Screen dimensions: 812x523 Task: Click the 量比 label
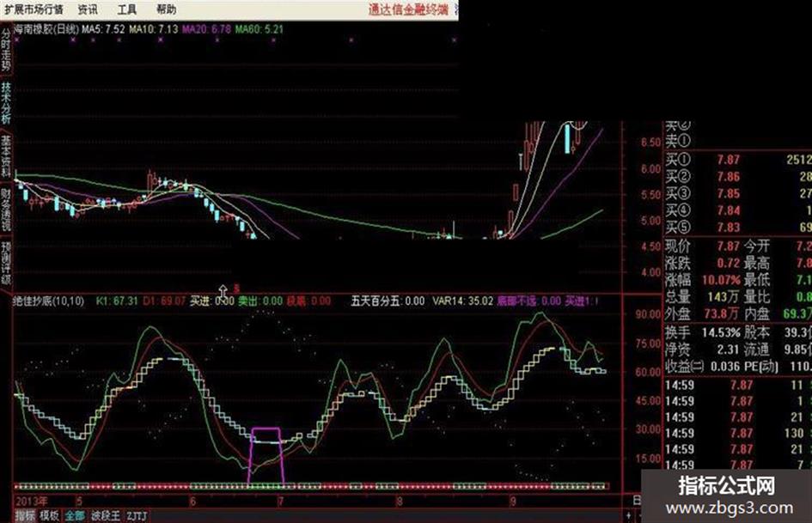tap(757, 297)
